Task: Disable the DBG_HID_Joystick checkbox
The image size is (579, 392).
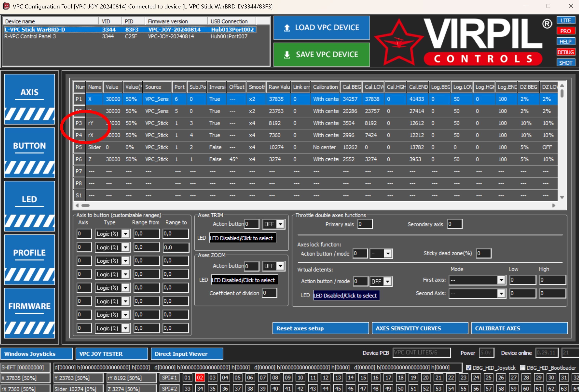Action: click(x=469, y=368)
